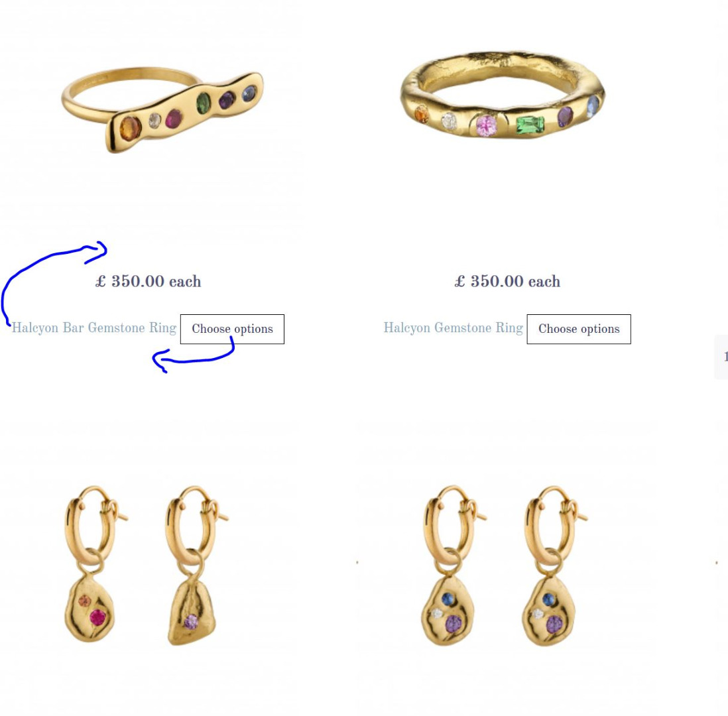Viewport: 728px width, 716px height.
Task: View the bar ring product image
Action: click(x=162, y=110)
